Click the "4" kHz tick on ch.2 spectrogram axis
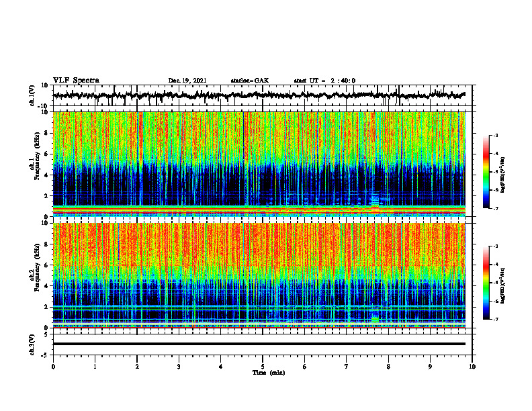Viewport: 532px width, 411px height. tap(46, 286)
